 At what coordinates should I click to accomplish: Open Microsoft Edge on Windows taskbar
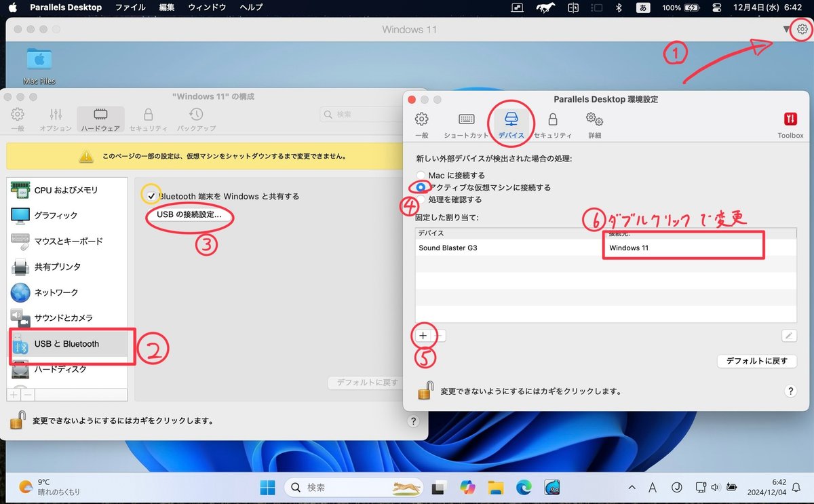524,486
